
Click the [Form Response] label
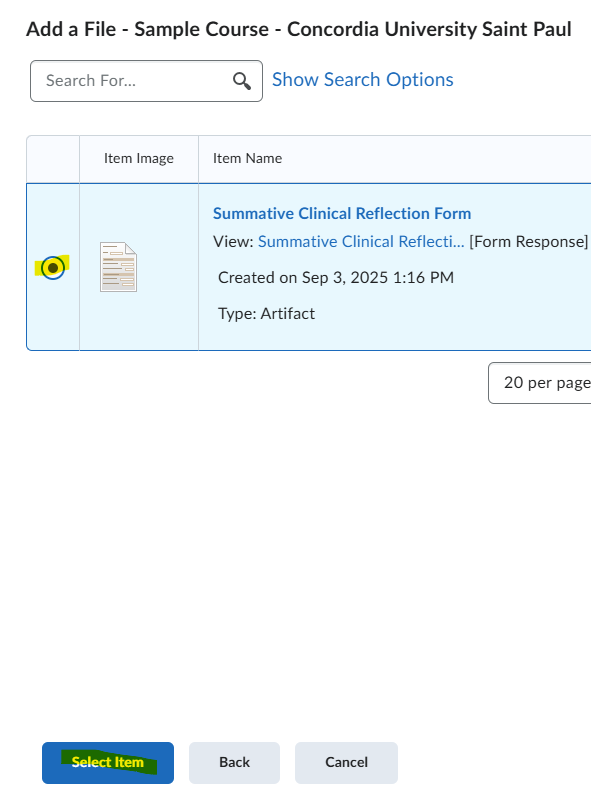tap(529, 242)
